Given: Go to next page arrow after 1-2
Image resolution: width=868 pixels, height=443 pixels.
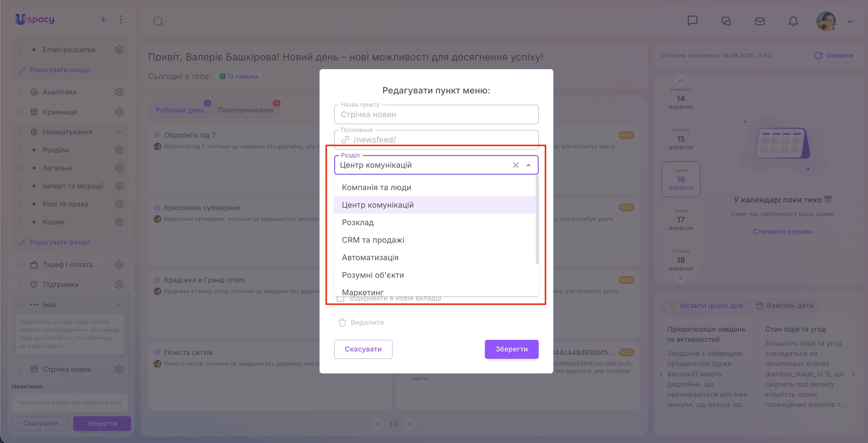Looking at the screenshot, I should point(410,424).
